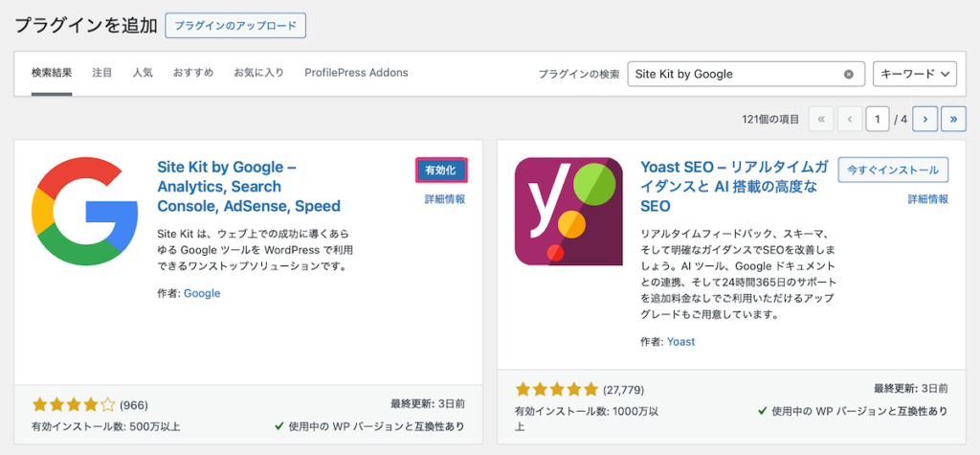The image size is (980, 455).
Task: Select the 人気 tab
Action: coord(143,73)
